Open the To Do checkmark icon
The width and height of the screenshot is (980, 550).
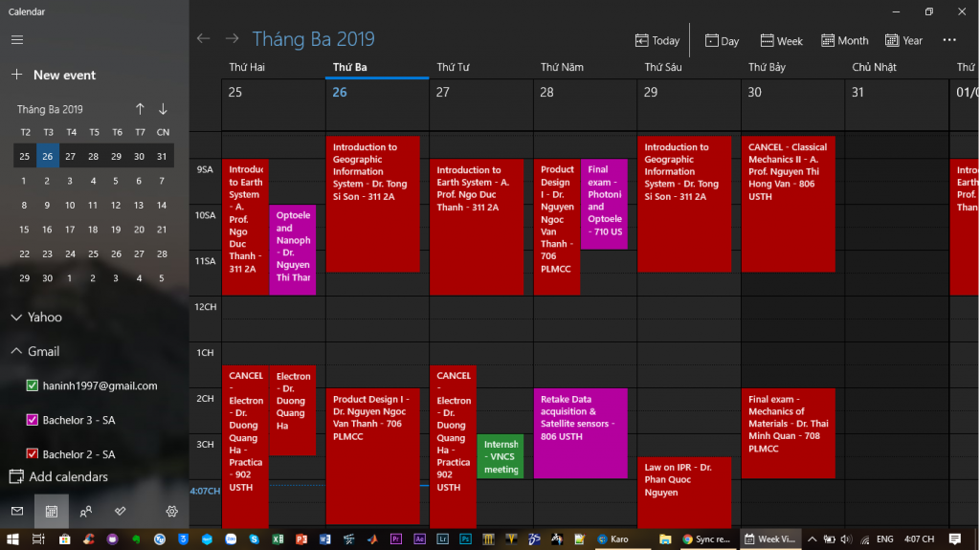[120, 511]
